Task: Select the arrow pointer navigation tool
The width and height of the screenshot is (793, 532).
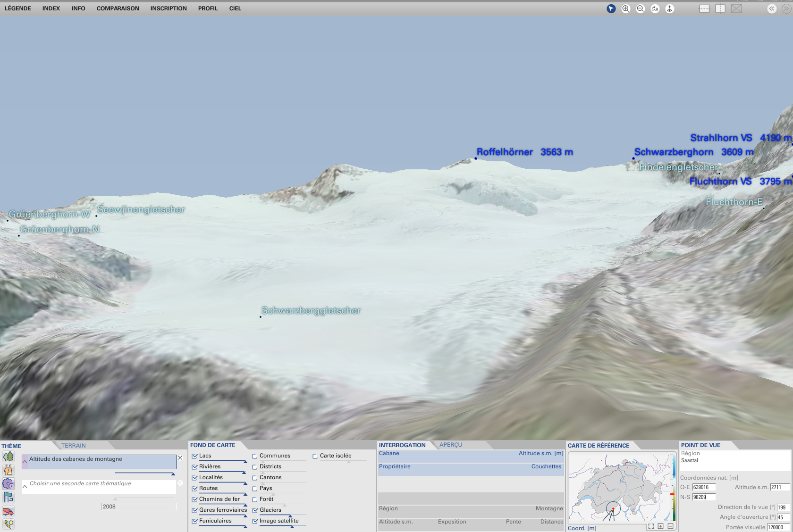Action: 611,8
